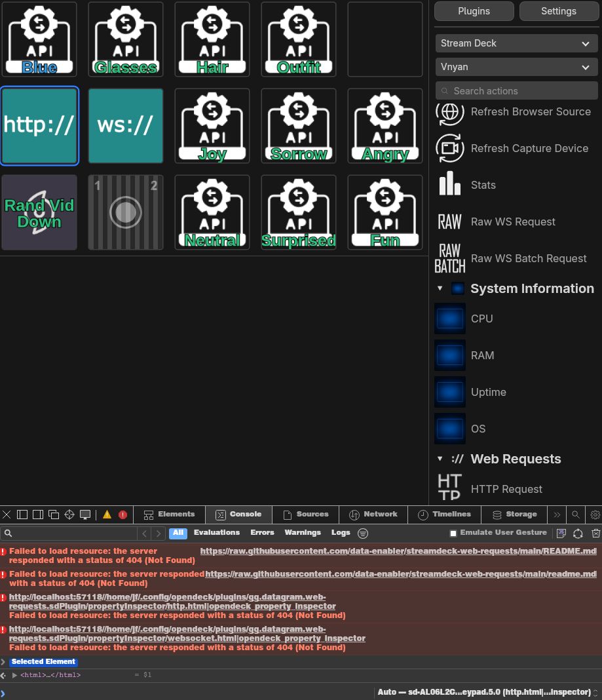
Task: Show more inspector tabs chevron
Action: pyautogui.click(x=557, y=515)
